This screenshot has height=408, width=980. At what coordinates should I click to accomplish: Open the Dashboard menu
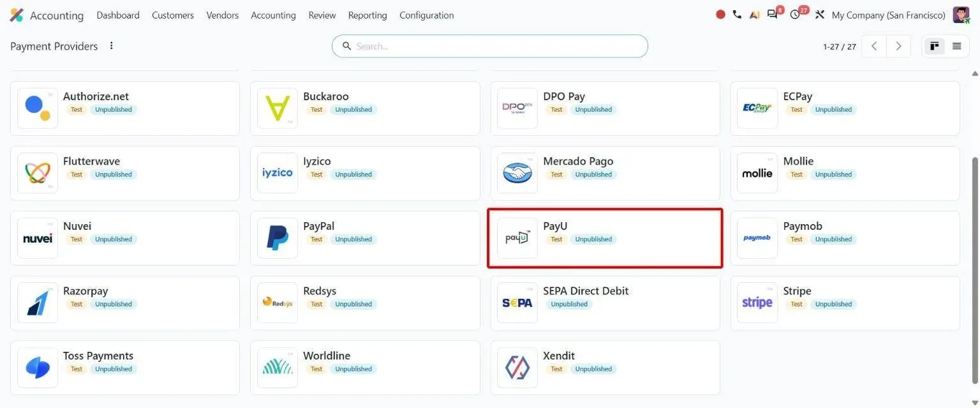pos(118,15)
